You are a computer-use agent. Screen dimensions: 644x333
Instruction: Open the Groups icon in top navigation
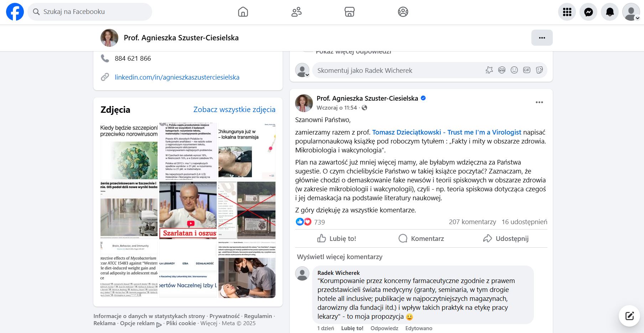tap(403, 12)
